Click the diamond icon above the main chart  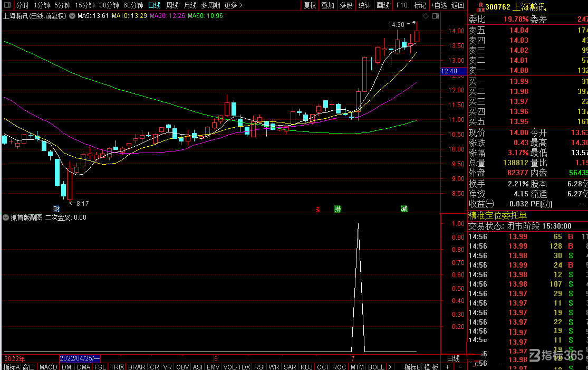[426, 16]
